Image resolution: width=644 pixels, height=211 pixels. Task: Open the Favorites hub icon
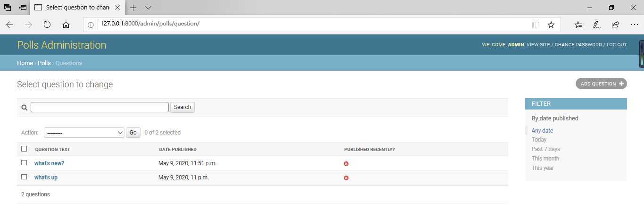[x=578, y=25]
